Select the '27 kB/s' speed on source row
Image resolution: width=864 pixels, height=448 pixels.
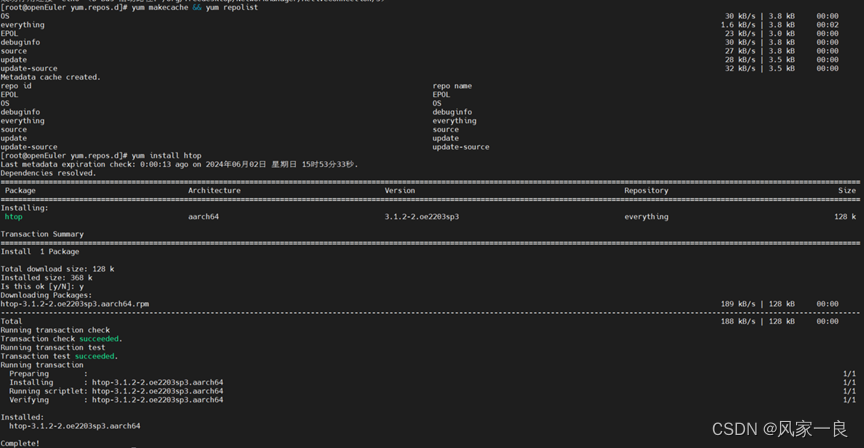(740, 51)
